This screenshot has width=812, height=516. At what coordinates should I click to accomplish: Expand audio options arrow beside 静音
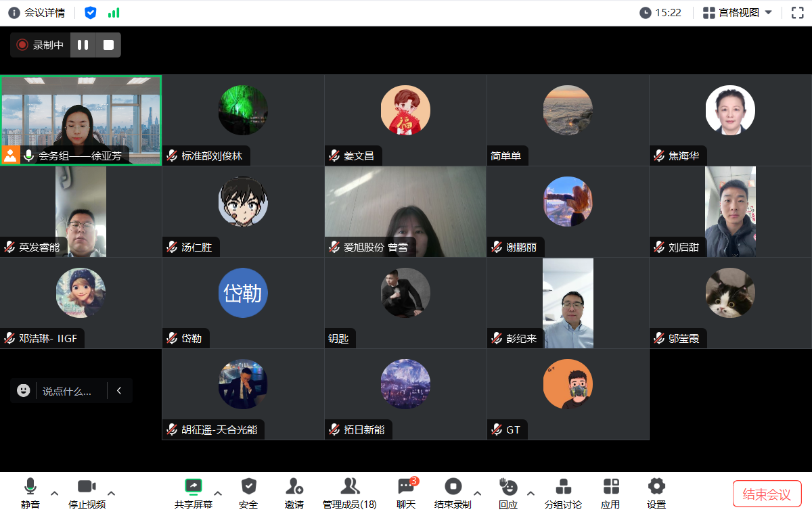pos(55,492)
